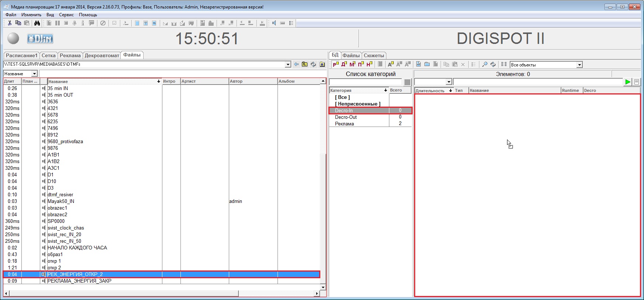
Task: Click the info "i" toolbar icon
Action: [x=83, y=23]
